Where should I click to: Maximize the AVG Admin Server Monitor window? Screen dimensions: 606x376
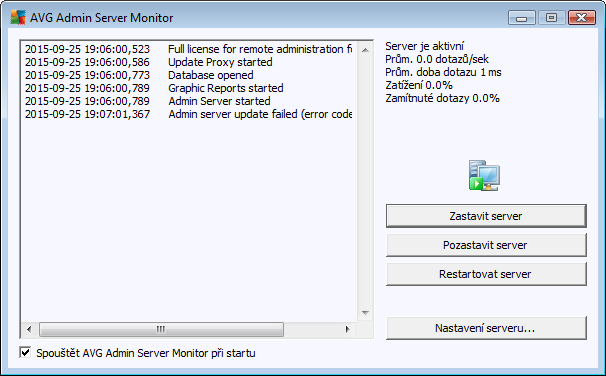552,18
